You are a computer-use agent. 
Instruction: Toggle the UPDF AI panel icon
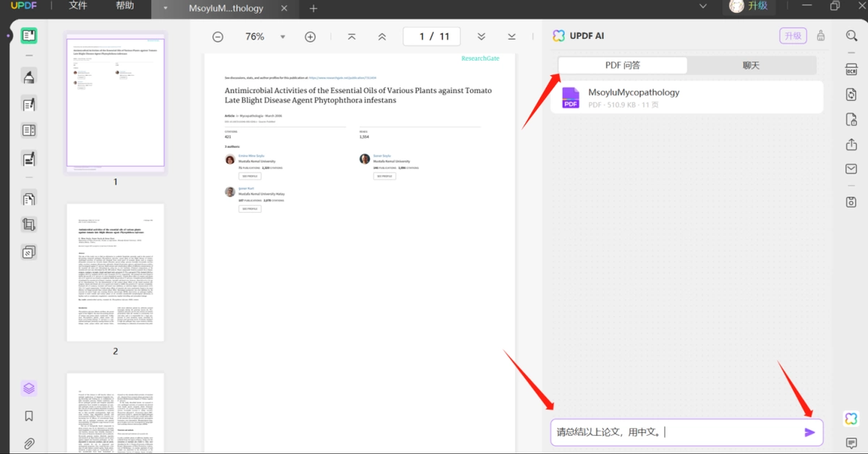[x=851, y=419]
